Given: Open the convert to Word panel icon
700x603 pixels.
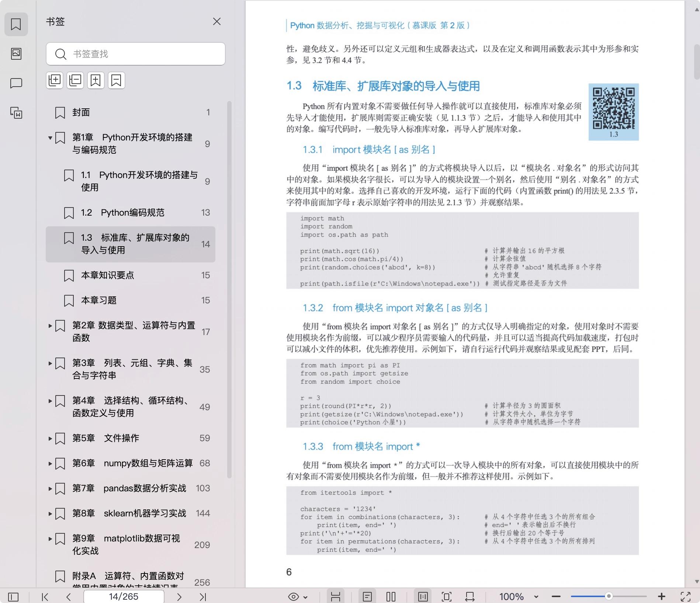Looking at the screenshot, I should 16,113.
